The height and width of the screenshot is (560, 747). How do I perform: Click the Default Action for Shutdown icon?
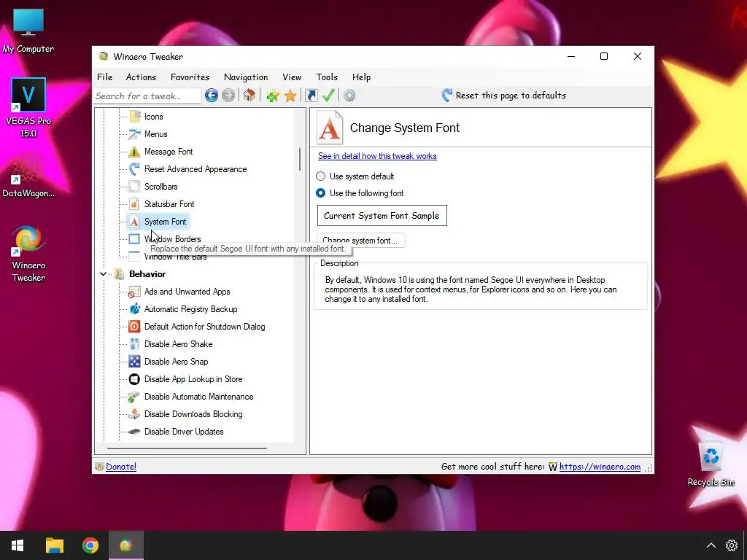click(x=135, y=327)
